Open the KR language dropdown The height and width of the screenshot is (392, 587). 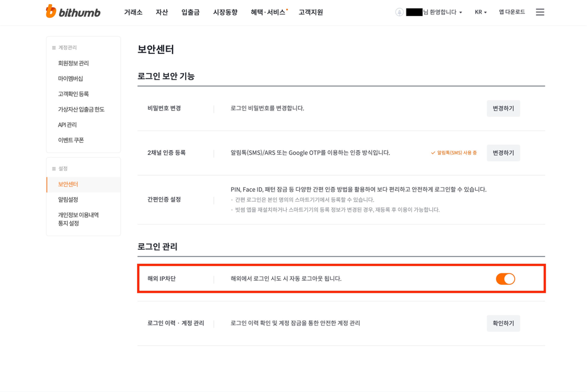(x=481, y=12)
